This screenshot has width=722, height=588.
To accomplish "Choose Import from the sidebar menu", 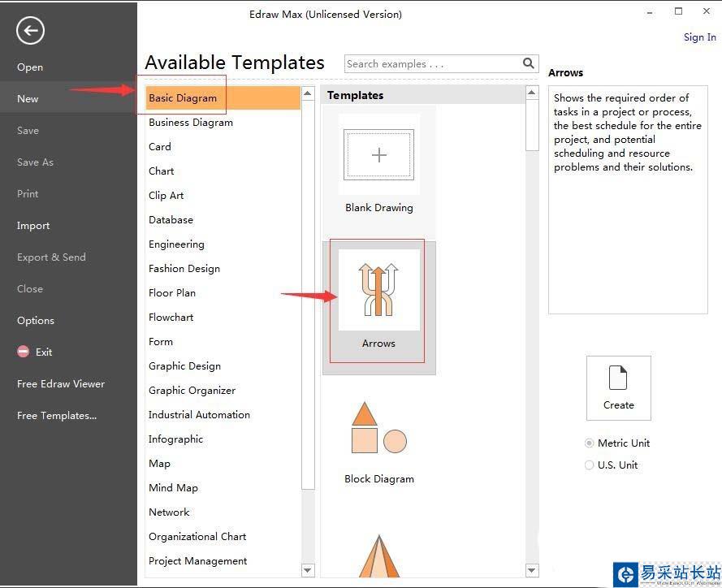I will click(33, 226).
